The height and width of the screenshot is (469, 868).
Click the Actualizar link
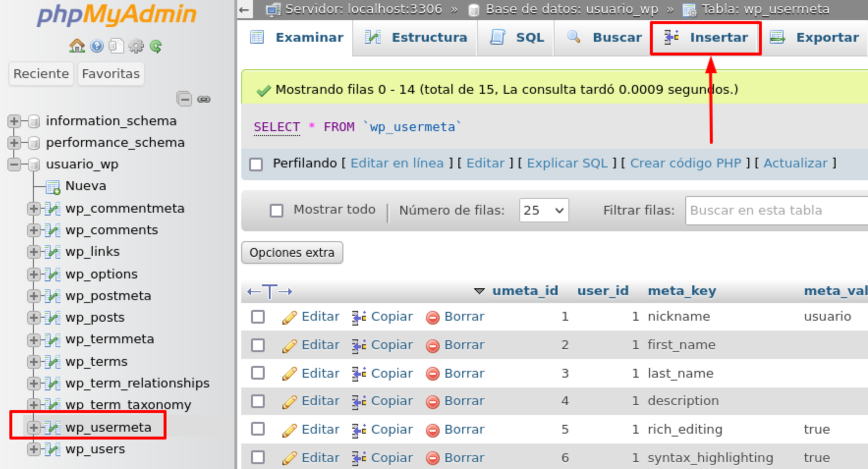pos(795,163)
